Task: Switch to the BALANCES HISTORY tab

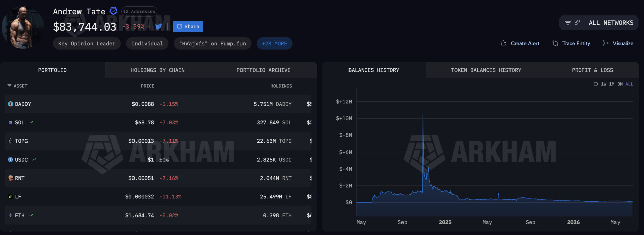Action: coord(374,70)
